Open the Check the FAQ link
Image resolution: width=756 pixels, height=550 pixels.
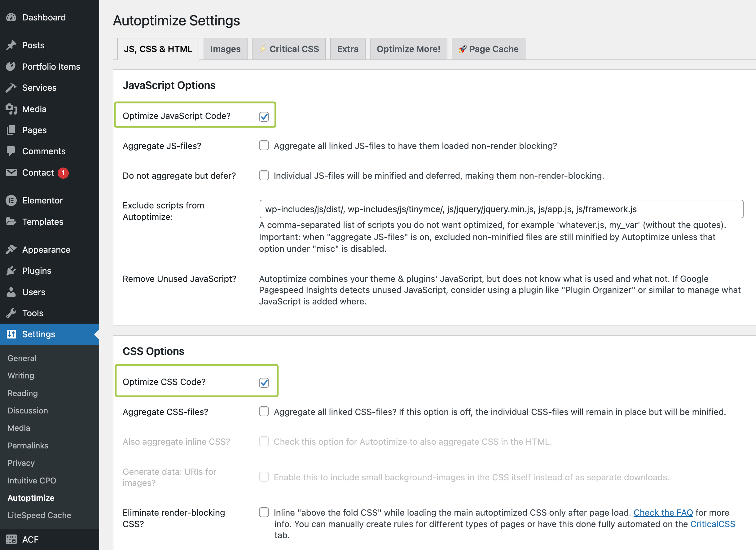pos(663,512)
